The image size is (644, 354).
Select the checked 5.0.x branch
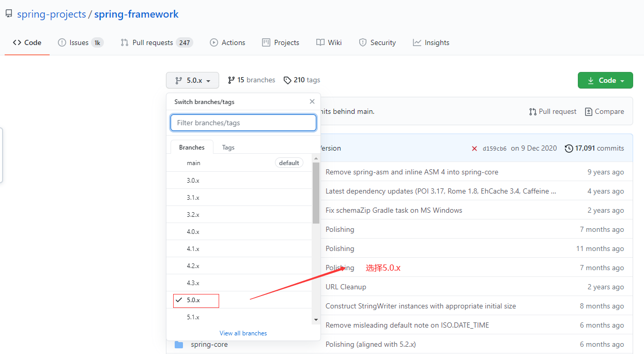click(x=239, y=300)
